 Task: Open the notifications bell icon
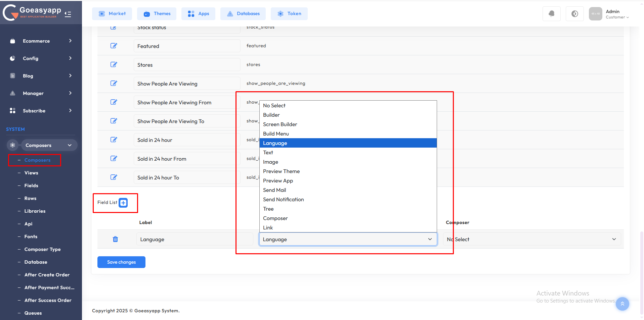[x=551, y=14]
